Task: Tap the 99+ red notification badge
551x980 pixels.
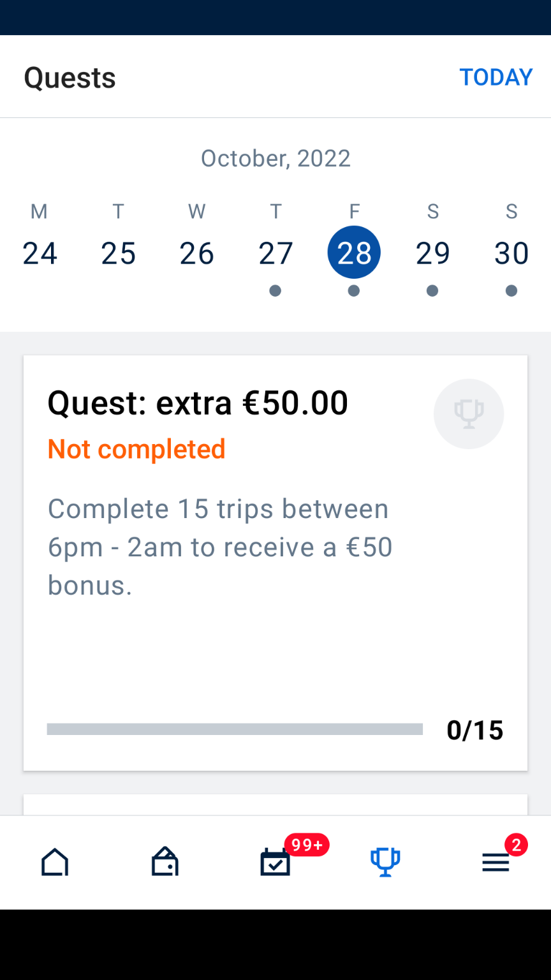Action: pyautogui.click(x=307, y=845)
